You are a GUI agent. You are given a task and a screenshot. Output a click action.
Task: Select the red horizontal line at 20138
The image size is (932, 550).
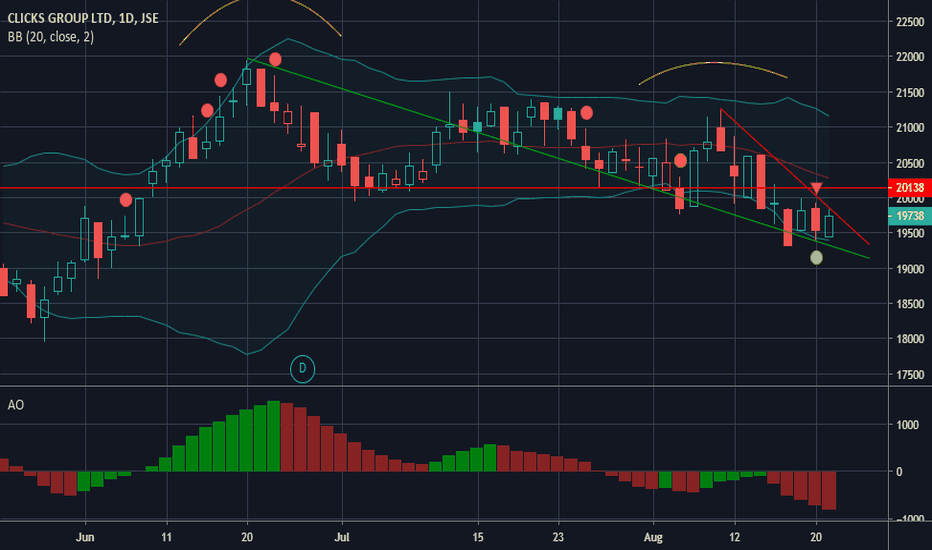443,188
